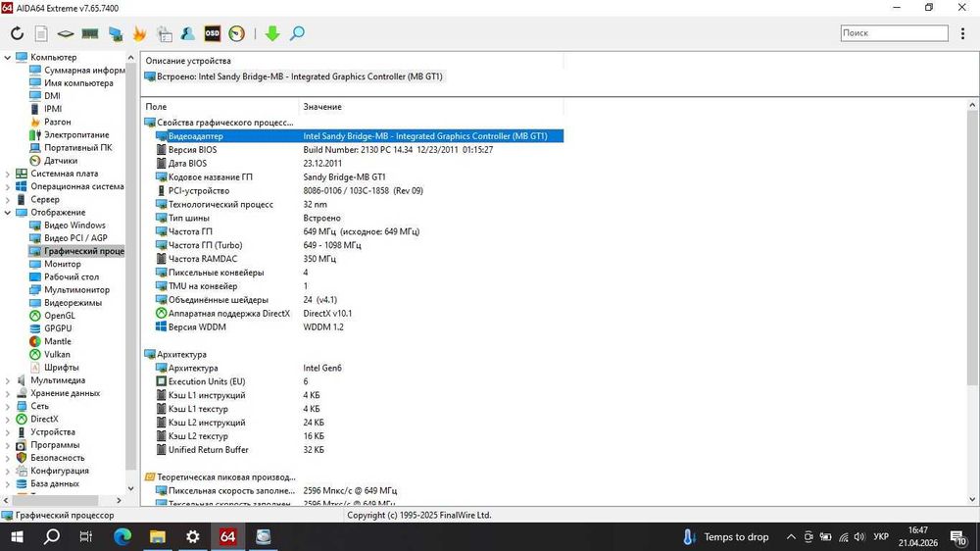Launch the system stability test flame icon
The height and width of the screenshot is (551, 980).
(139, 33)
